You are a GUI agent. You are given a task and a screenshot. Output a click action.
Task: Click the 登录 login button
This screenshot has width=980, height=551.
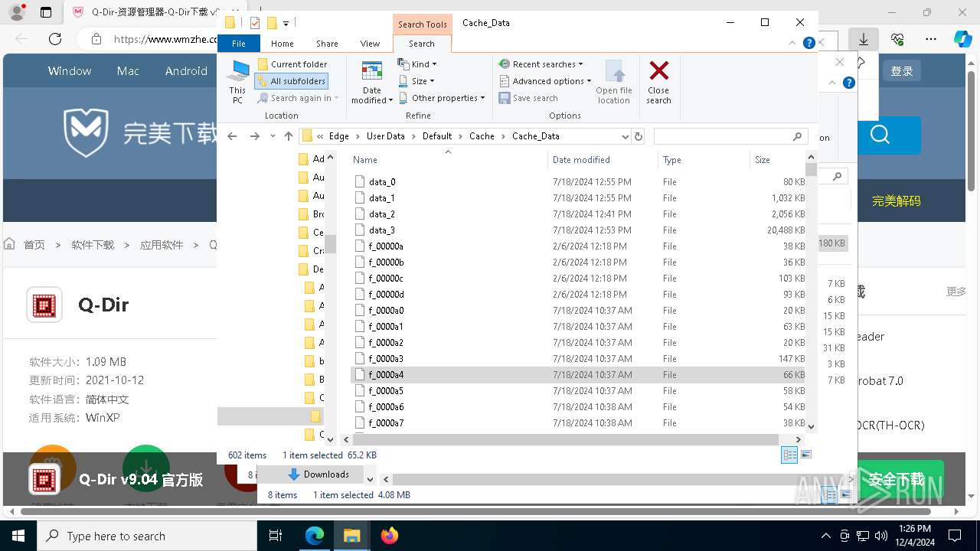(902, 71)
